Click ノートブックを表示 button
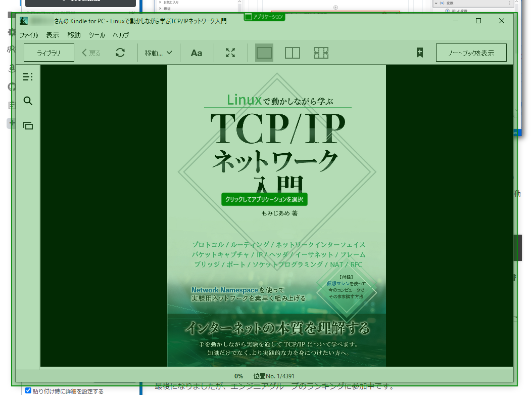Screen dimensions: 532x395 (471, 53)
